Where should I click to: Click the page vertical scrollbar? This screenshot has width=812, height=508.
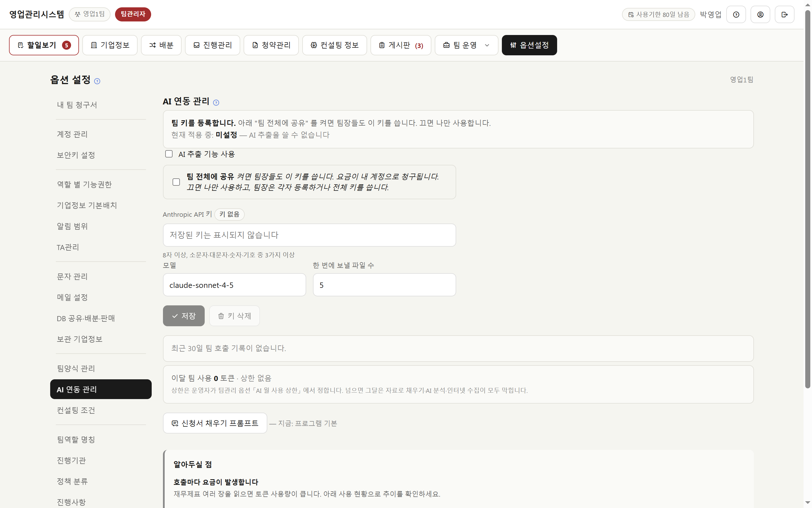[808, 199]
